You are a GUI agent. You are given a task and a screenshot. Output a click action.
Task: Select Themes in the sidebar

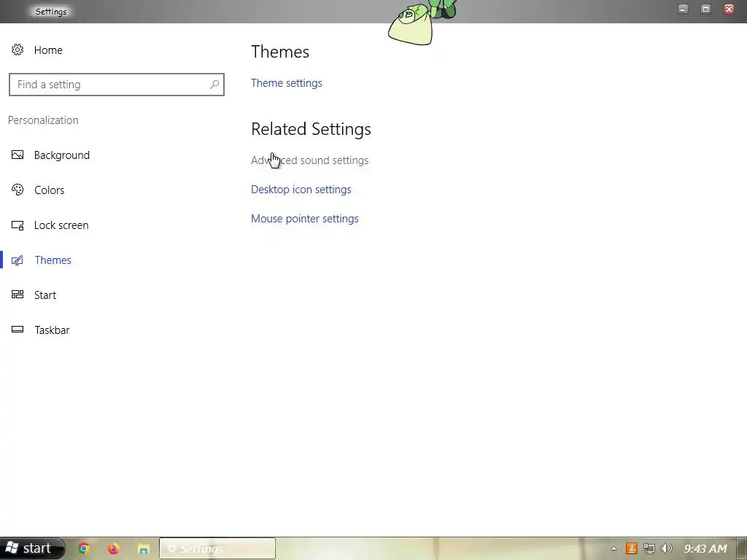(x=53, y=260)
